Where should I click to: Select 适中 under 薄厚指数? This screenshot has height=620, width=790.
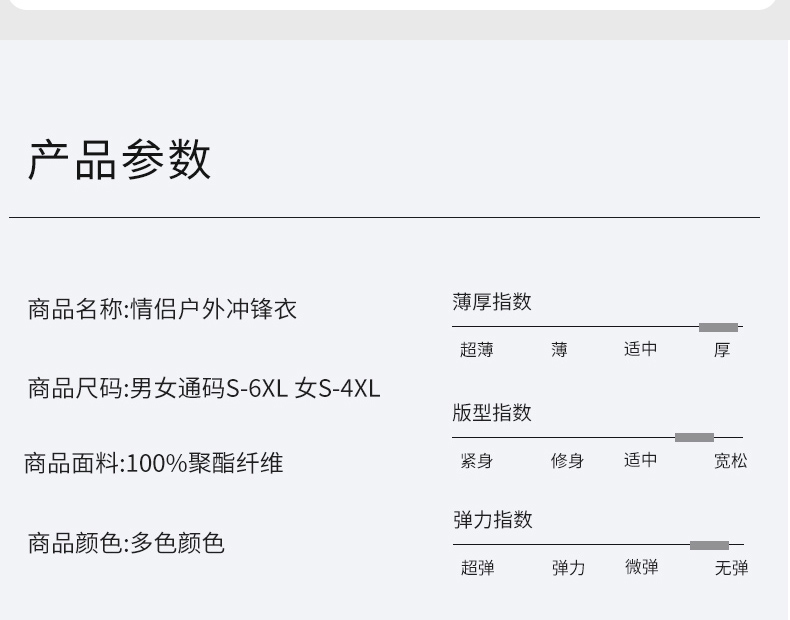(x=641, y=350)
